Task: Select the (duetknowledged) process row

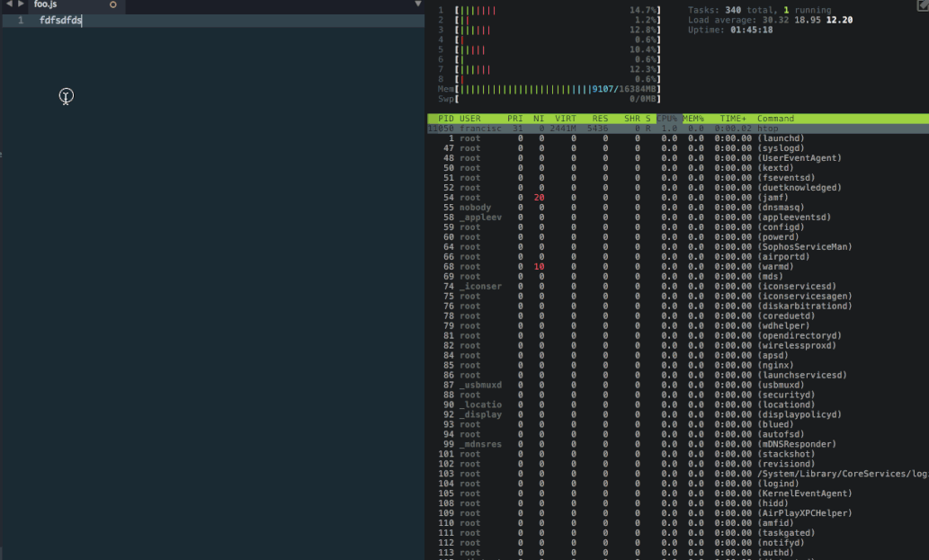Action: [x=678, y=188]
